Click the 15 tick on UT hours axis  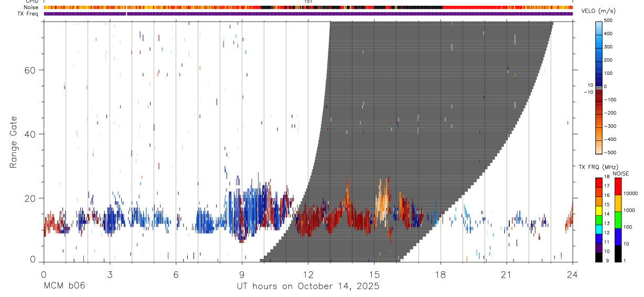click(x=374, y=274)
